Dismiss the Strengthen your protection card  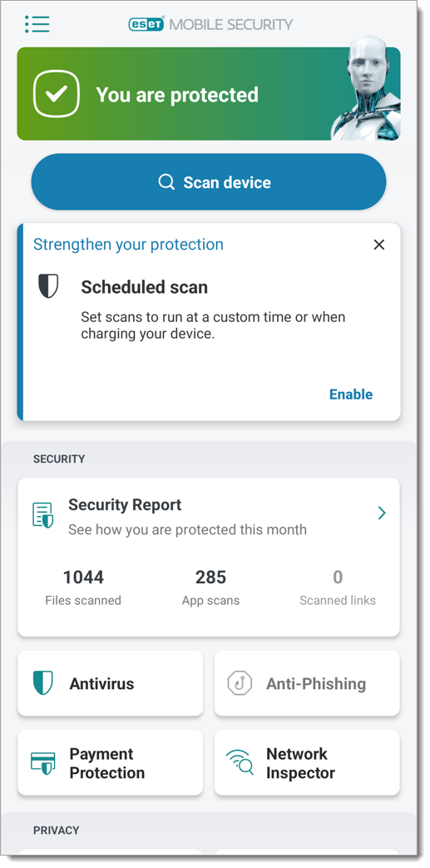click(x=379, y=245)
